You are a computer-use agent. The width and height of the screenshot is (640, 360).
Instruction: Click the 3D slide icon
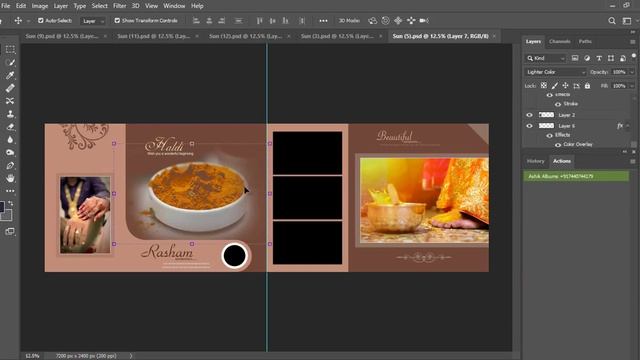pos(411,20)
